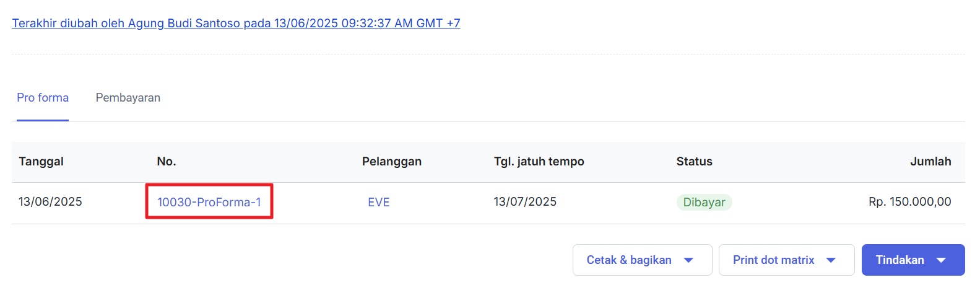This screenshot has height=298, width=980.
Task: Switch to the Pro forma tab
Action: point(43,98)
